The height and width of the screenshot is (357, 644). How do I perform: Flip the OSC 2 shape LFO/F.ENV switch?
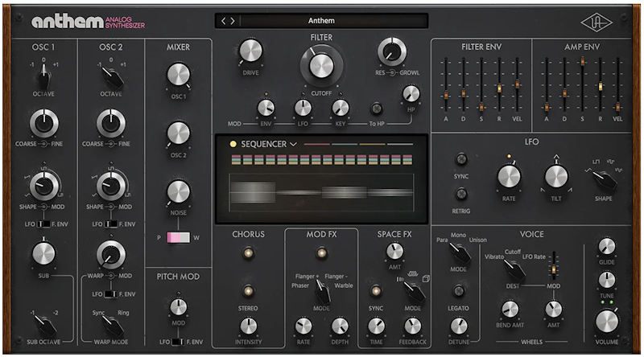tap(111, 224)
